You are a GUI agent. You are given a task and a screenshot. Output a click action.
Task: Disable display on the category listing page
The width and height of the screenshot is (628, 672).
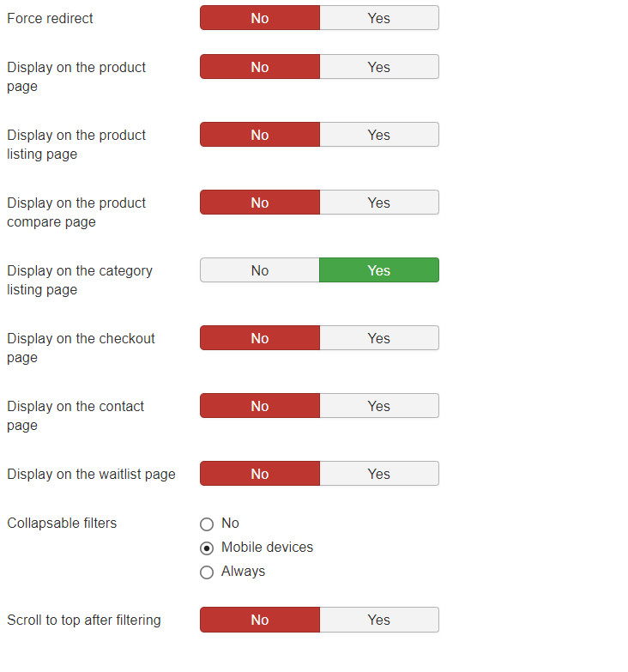[x=260, y=270]
